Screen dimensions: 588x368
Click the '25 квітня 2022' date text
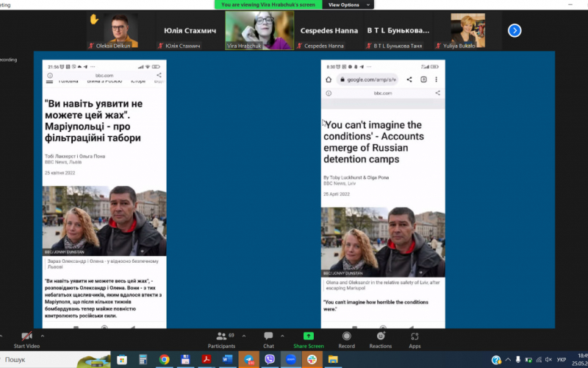(60, 173)
